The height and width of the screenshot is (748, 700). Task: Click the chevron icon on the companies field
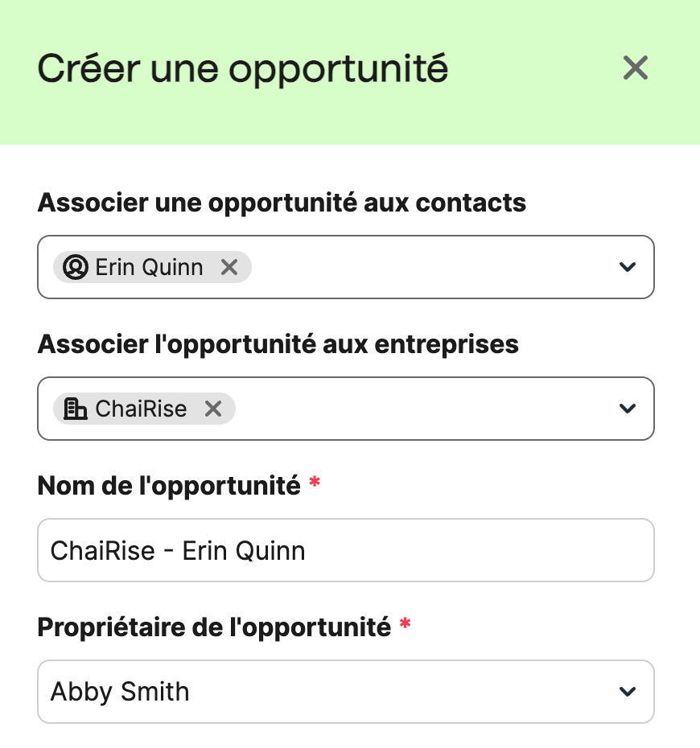click(627, 409)
